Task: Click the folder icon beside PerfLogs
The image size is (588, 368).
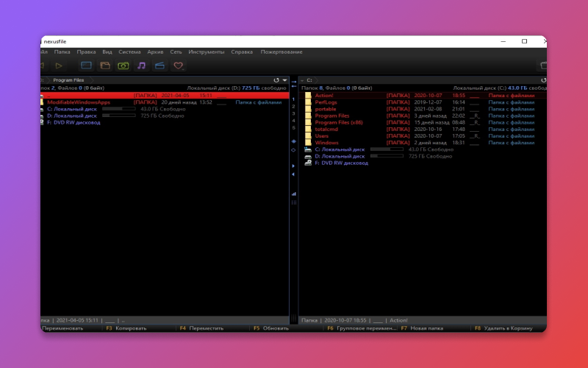Action: [x=308, y=102]
